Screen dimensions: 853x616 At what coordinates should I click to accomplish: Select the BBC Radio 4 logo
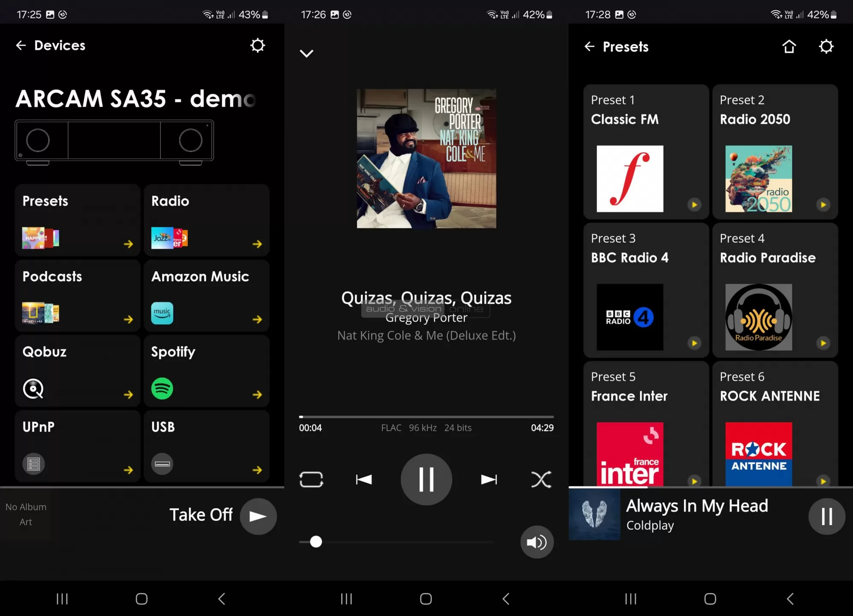click(x=630, y=317)
